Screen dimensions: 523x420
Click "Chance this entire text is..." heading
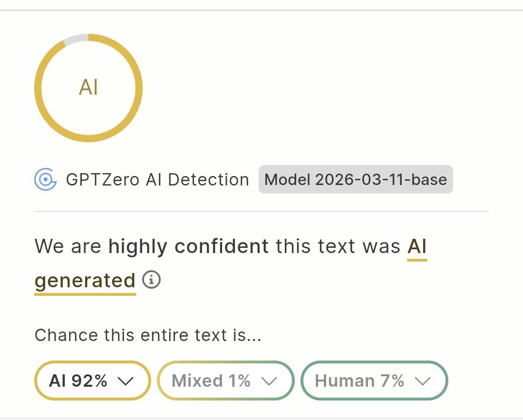(148, 335)
